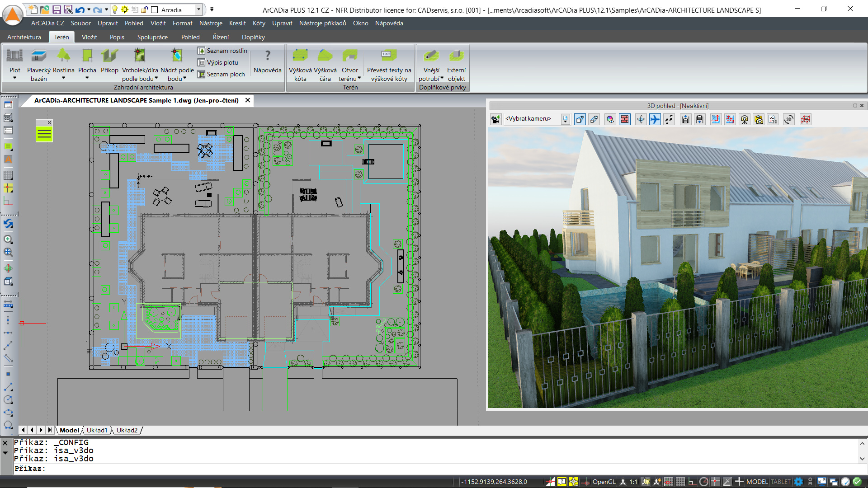Expand Vrcholek/díra podle bodu dropdown
This screenshot has width=868, height=488.
coord(156,78)
